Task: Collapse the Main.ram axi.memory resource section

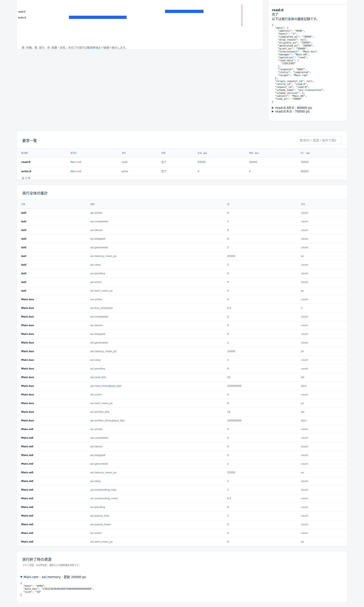Action: point(53,577)
